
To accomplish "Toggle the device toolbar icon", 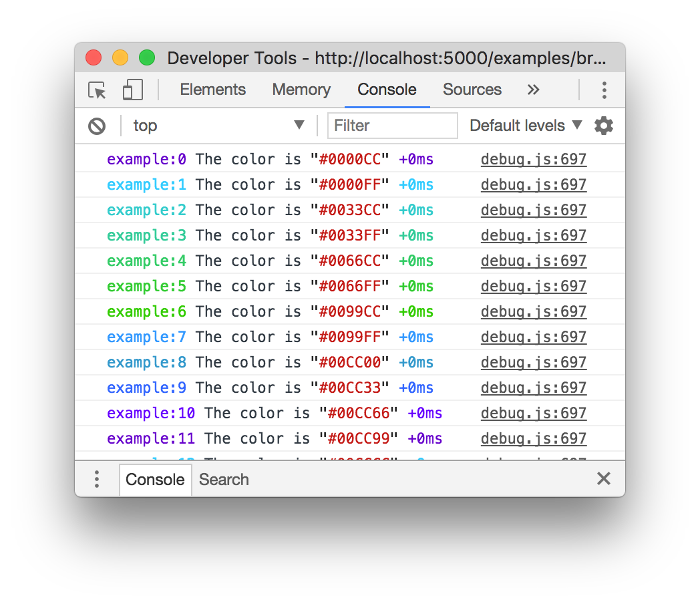I will [133, 90].
